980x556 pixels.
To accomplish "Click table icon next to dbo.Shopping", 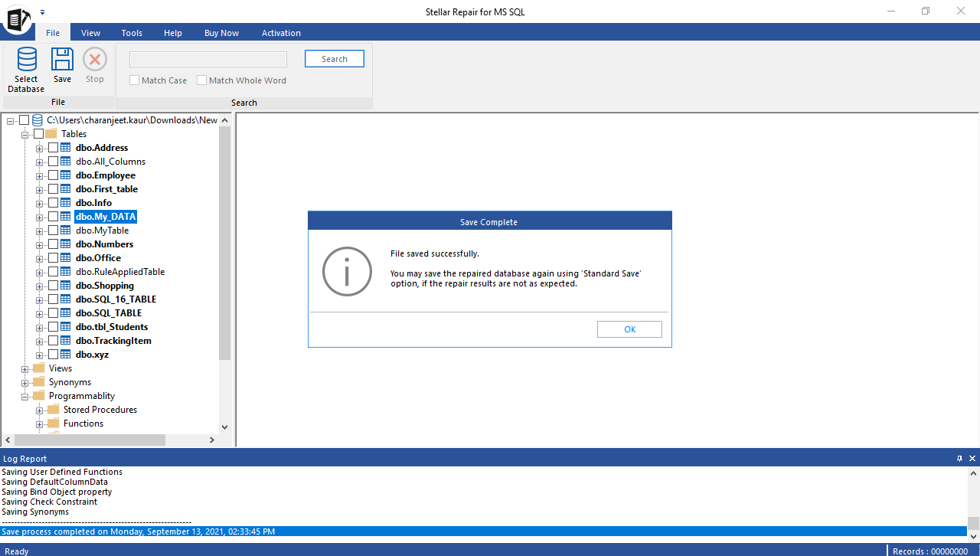I will 66,286.
